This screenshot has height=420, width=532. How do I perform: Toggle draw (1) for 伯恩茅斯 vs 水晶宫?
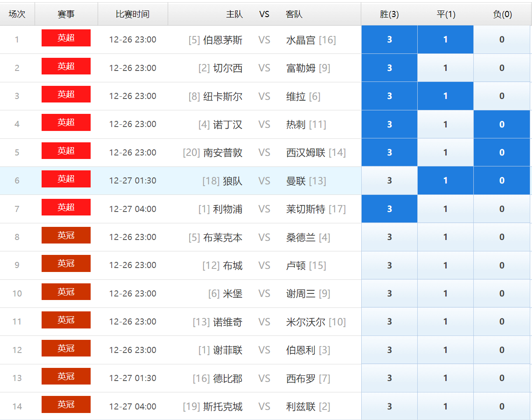pyautogui.click(x=445, y=39)
